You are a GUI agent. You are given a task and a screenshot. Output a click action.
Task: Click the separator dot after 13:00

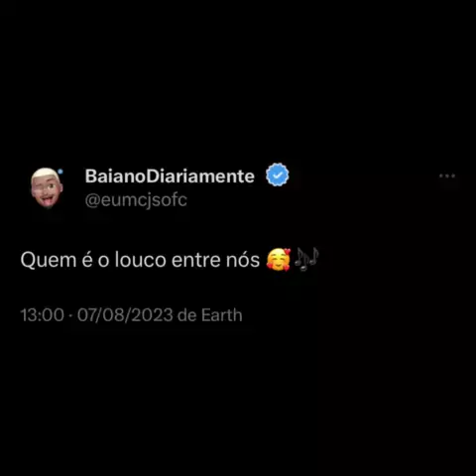70,315
